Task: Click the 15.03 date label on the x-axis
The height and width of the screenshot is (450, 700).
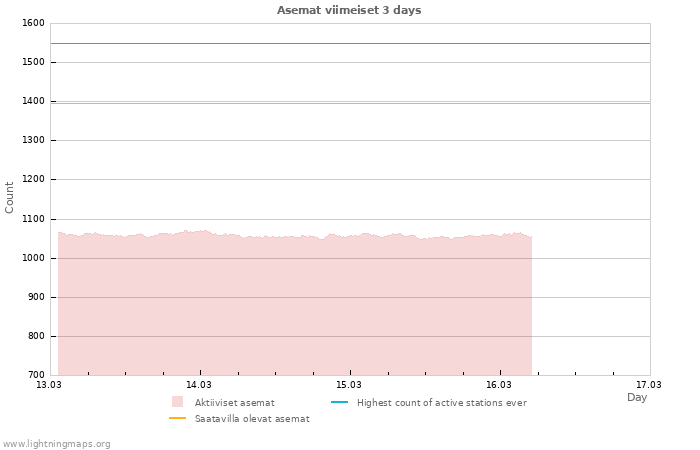Action: pos(349,384)
